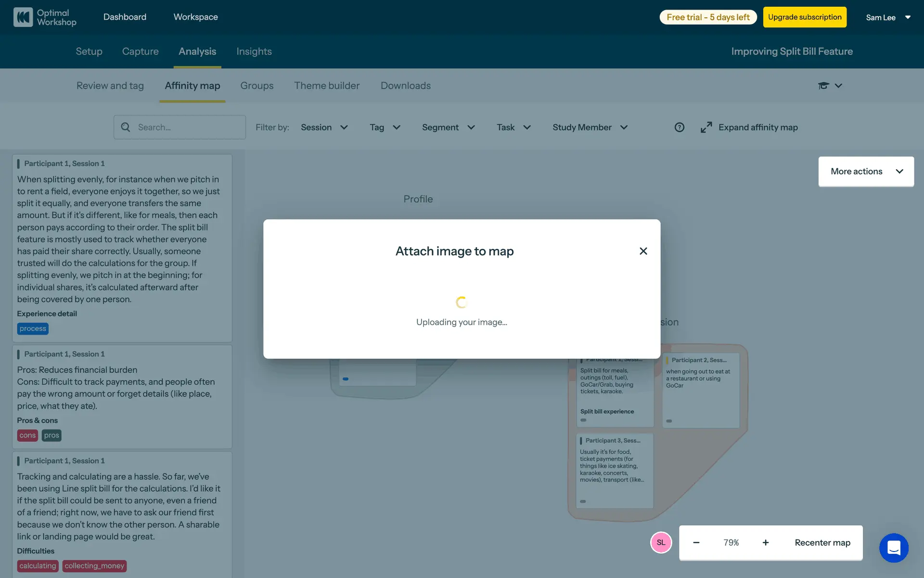Click the Optimal Workshop logo icon

[x=23, y=17]
